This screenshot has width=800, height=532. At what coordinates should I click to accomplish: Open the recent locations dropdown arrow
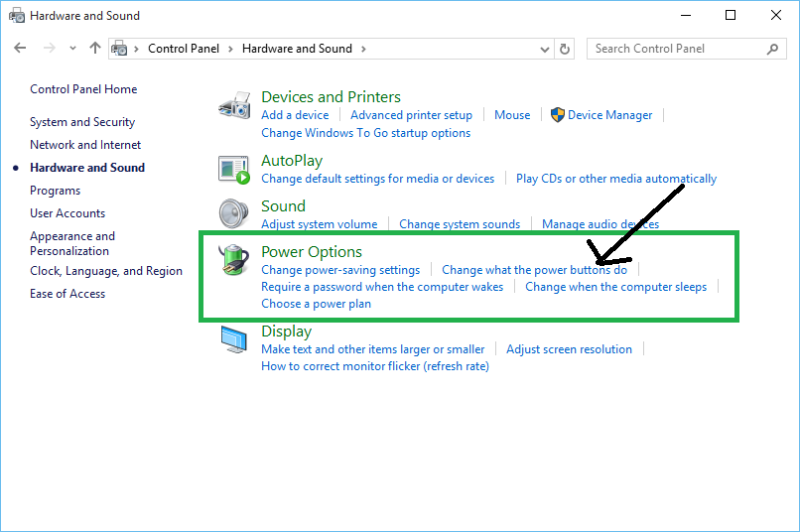point(73,49)
